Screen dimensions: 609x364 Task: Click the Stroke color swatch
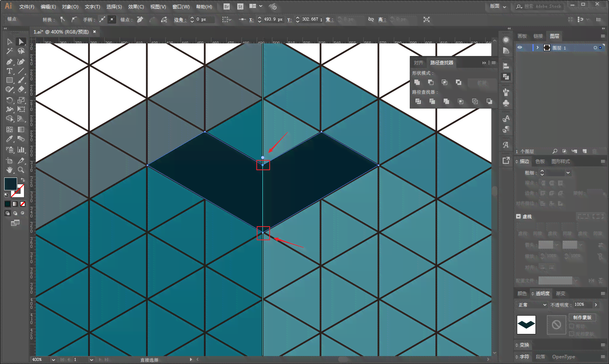[18, 191]
